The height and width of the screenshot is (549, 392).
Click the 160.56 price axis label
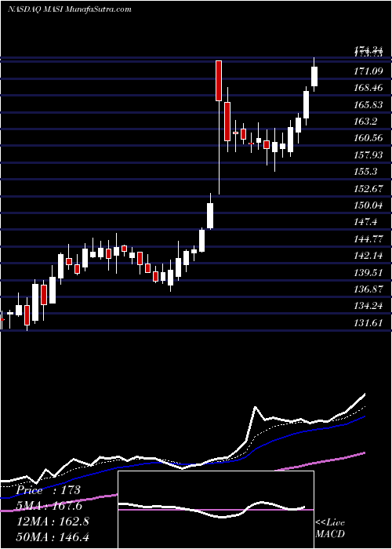368,138
